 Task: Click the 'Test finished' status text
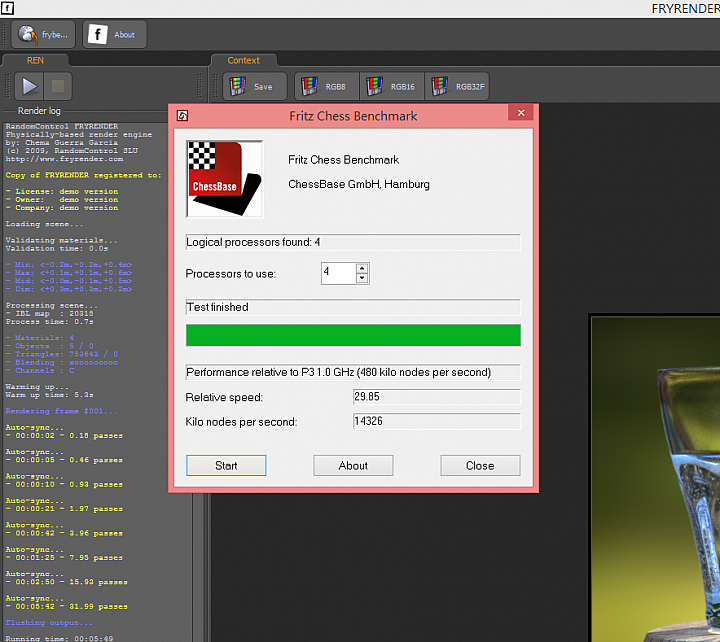coord(218,307)
